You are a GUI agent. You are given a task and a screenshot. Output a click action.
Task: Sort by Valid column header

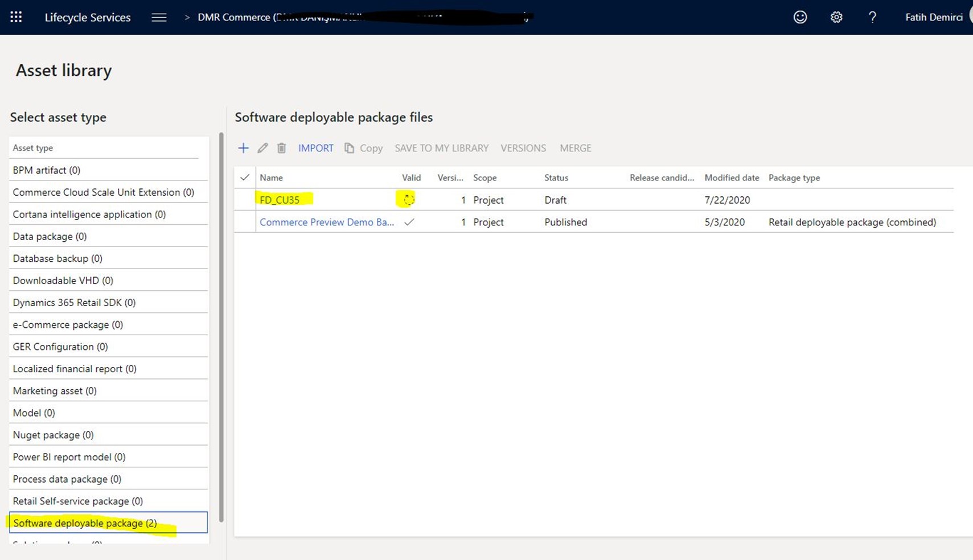411,178
